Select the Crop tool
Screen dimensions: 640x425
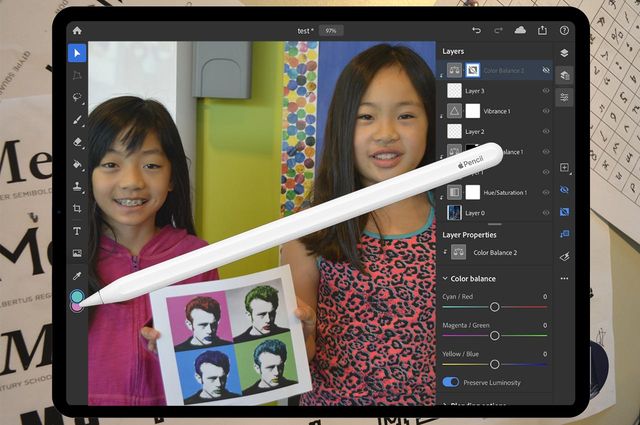77,209
